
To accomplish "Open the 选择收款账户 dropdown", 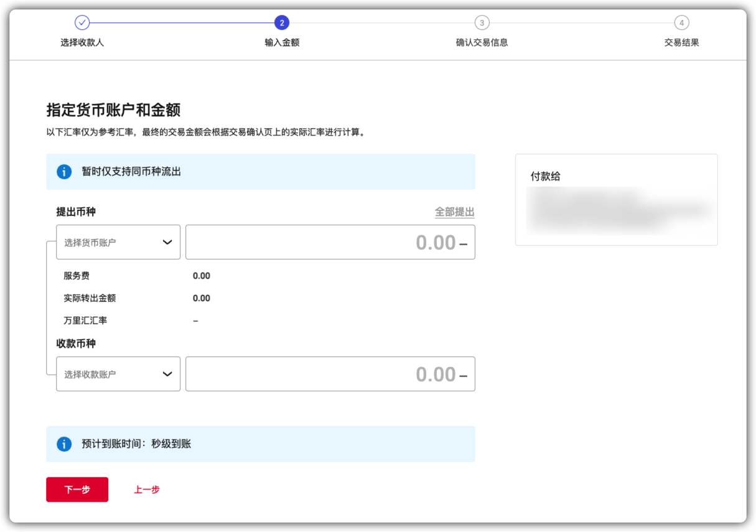I will tap(118, 374).
